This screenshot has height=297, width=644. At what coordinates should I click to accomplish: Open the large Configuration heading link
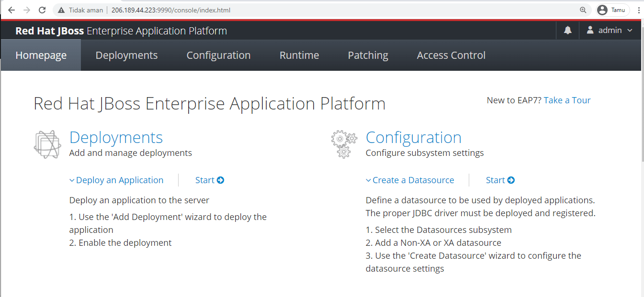[x=414, y=138]
